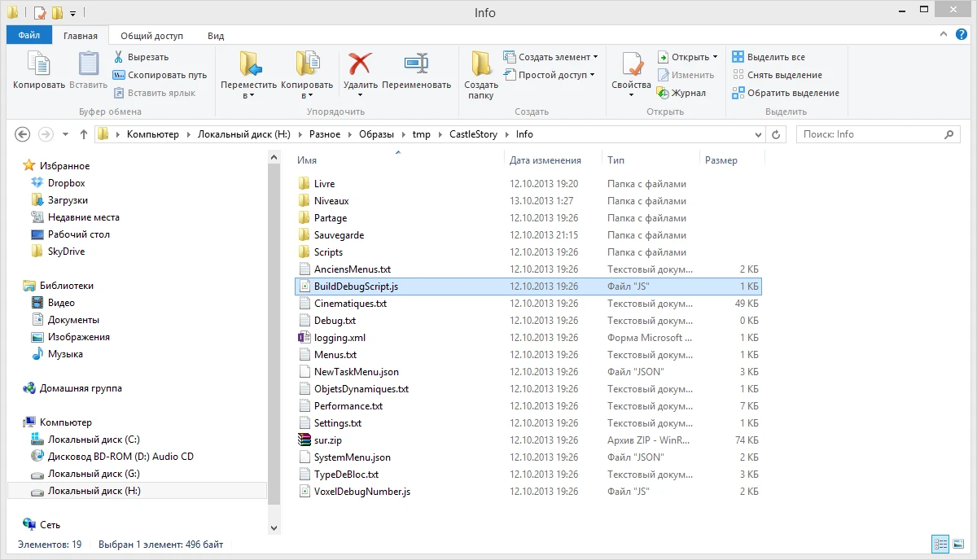The height and width of the screenshot is (560, 977).
Task: Switch to details view in status bar
Action: 940,544
